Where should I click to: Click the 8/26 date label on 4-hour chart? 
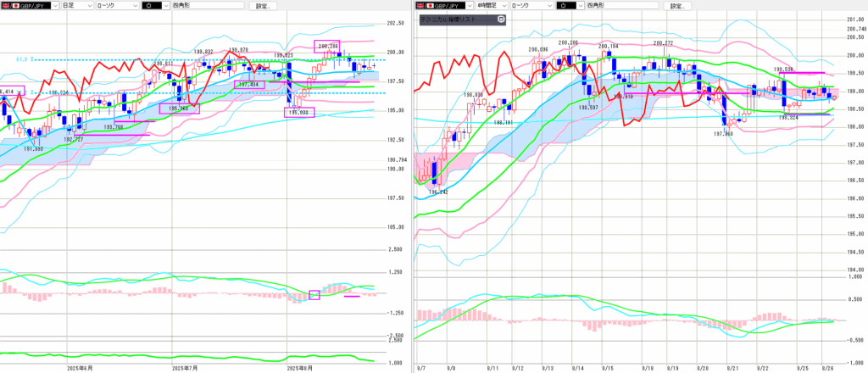click(x=826, y=367)
